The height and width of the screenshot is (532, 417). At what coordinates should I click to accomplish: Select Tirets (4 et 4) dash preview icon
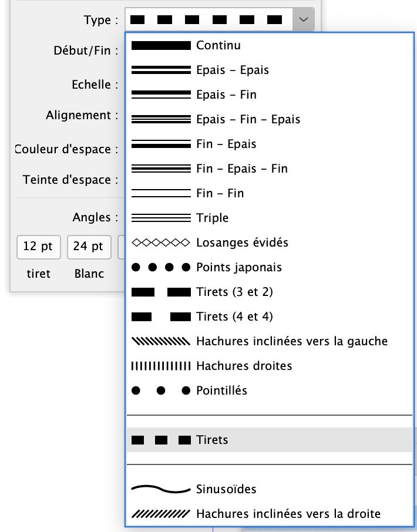161,316
